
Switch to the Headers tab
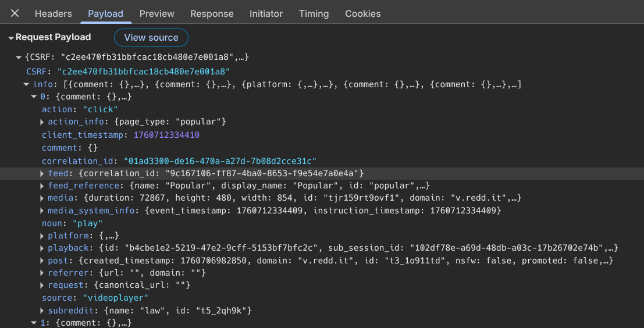point(54,13)
